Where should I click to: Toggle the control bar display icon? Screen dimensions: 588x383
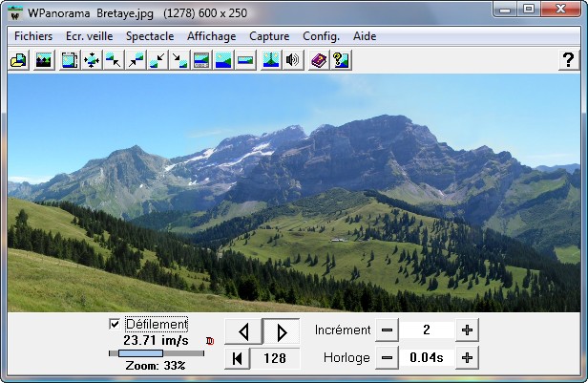click(201, 60)
